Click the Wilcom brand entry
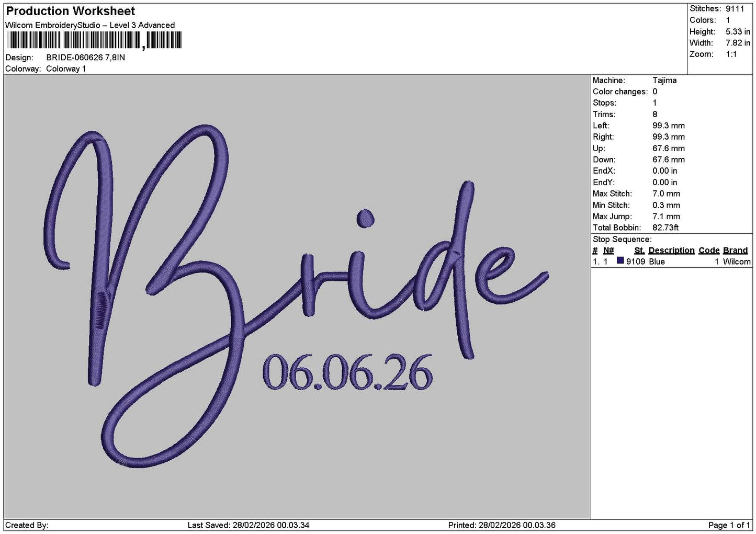Image resolution: width=756 pixels, height=534 pixels. 737,262
